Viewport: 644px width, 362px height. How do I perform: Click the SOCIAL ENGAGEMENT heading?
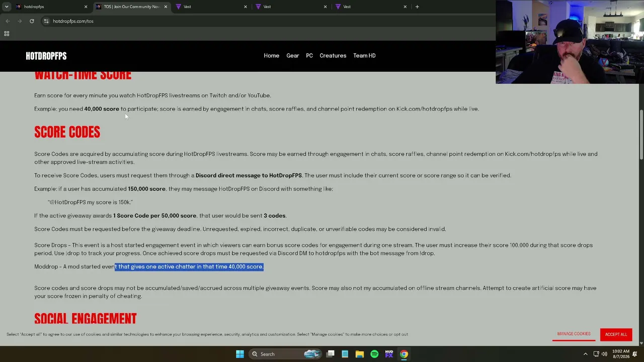86,319
